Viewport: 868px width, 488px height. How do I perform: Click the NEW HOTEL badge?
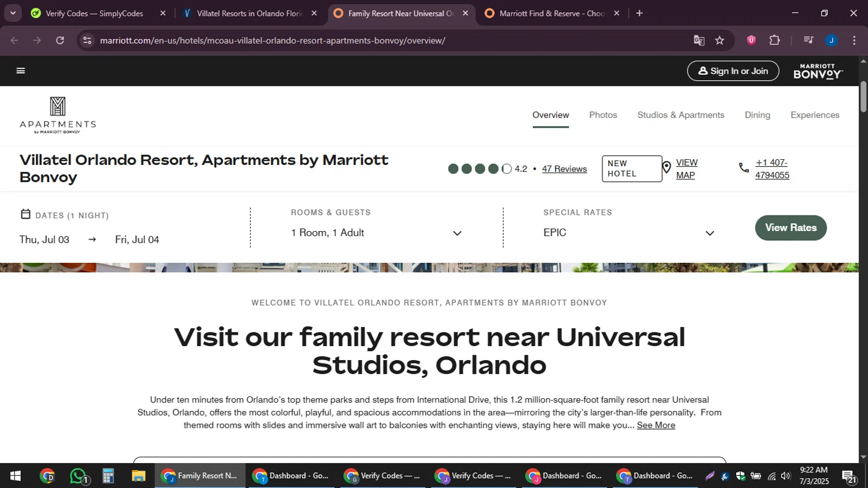(631, 168)
